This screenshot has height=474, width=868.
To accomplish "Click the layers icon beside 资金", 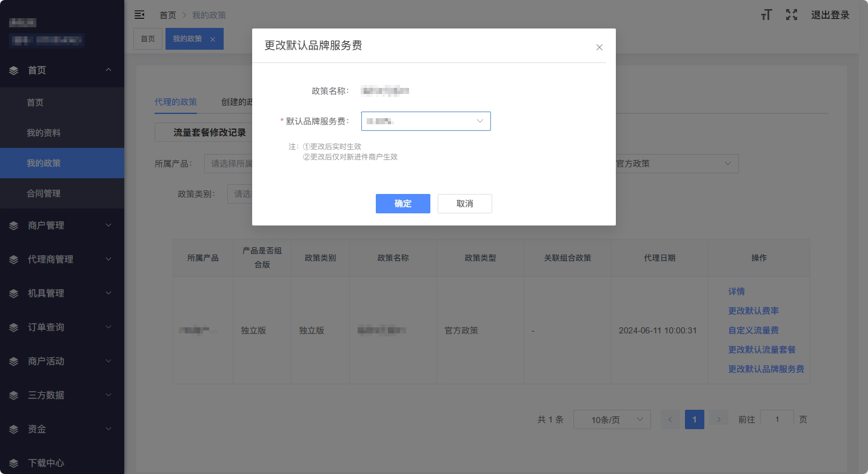I will [x=14, y=429].
